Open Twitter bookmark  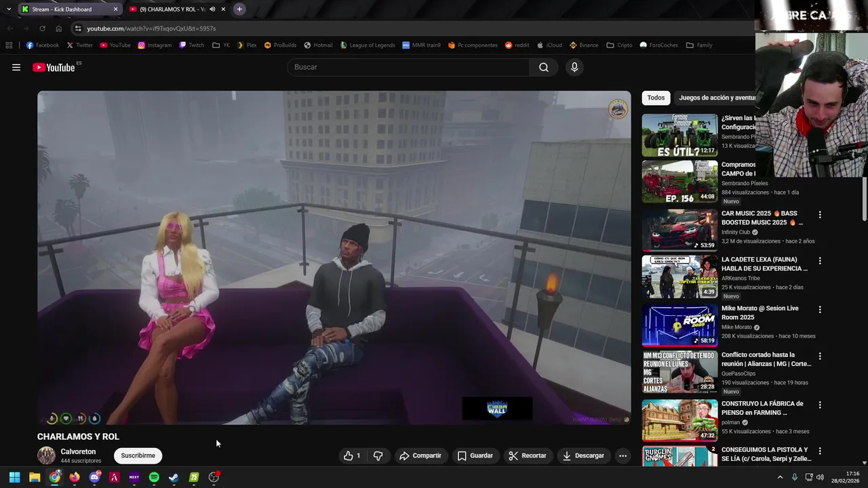pos(79,45)
